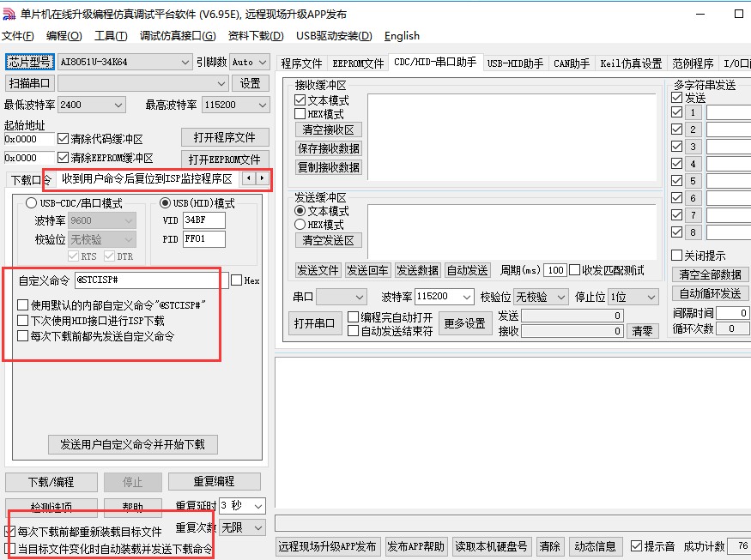The image size is (751, 560).
Task: Select the USB-HID助手 tab
Action: pyautogui.click(x=515, y=63)
